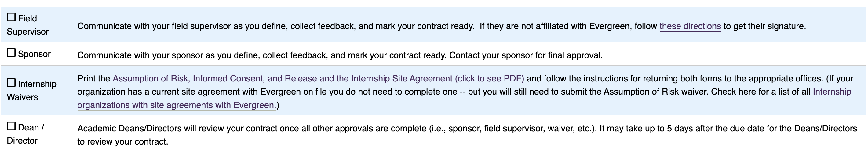Image resolution: width=868 pixels, height=158 pixels.
Task: Click 'Contact your sponsor for final approval' text
Action: coord(526,55)
